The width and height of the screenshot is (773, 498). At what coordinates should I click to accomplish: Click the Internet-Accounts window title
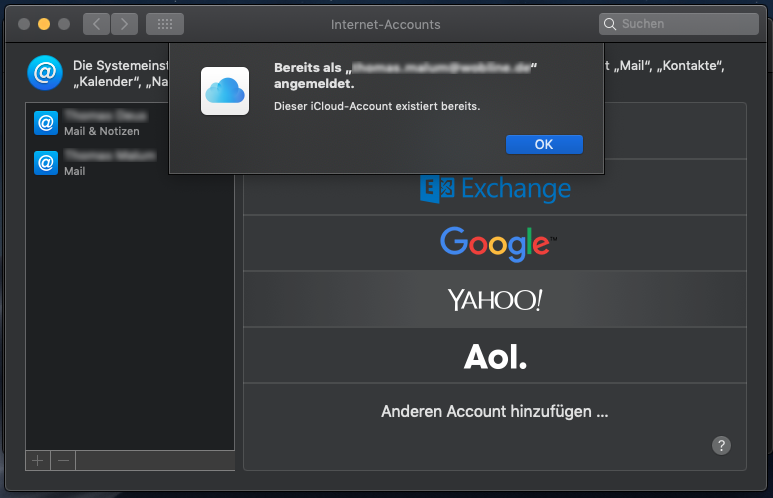coord(386,25)
